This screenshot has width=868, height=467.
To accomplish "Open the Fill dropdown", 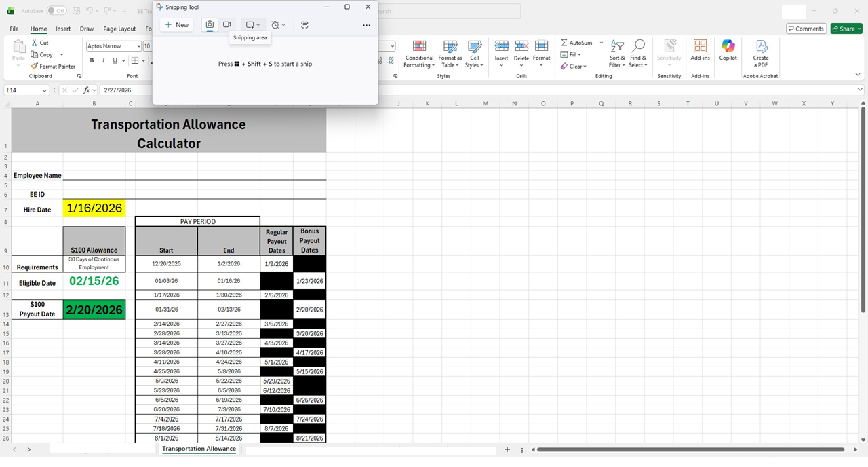I will pyautogui.click(x=570, y=54).
